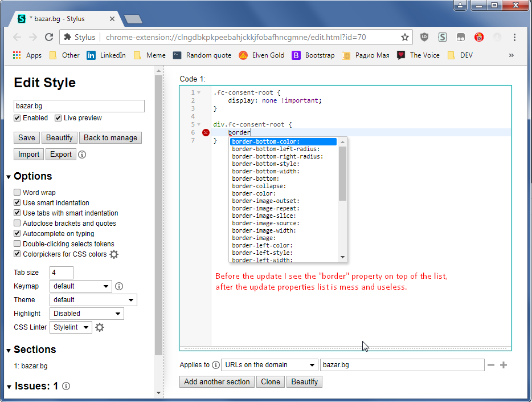This screenshot has width=532, height=402.
Task: Open Stylelint configuration gear icon
Action: 99,327
